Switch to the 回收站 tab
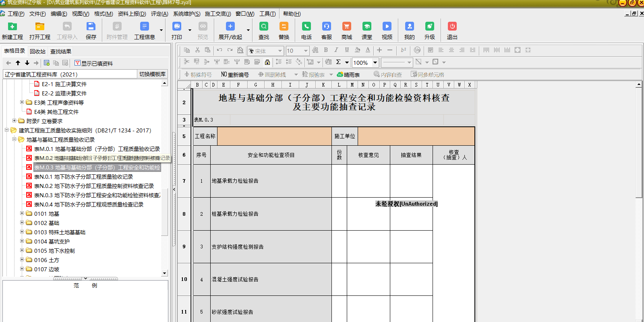This screenshot has width=644, height=322. [37, 52]
